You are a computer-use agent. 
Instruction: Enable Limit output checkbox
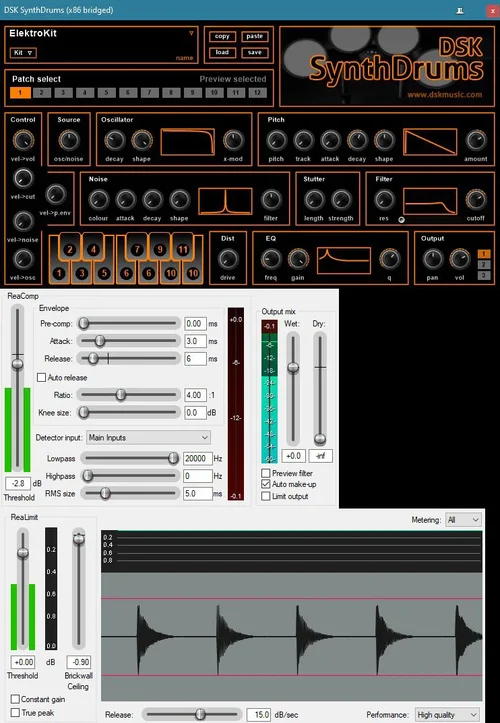[x=266, y=496]
